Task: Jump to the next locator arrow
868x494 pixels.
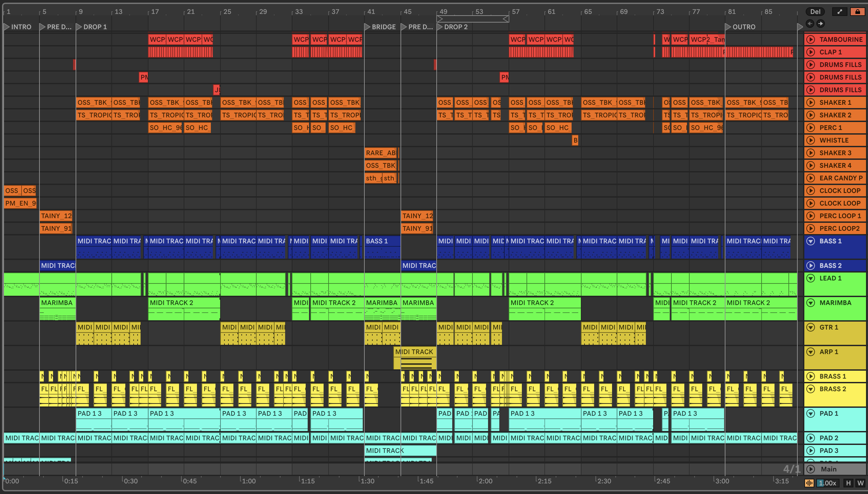Action: pyautogui.click(x=821, y=24)
